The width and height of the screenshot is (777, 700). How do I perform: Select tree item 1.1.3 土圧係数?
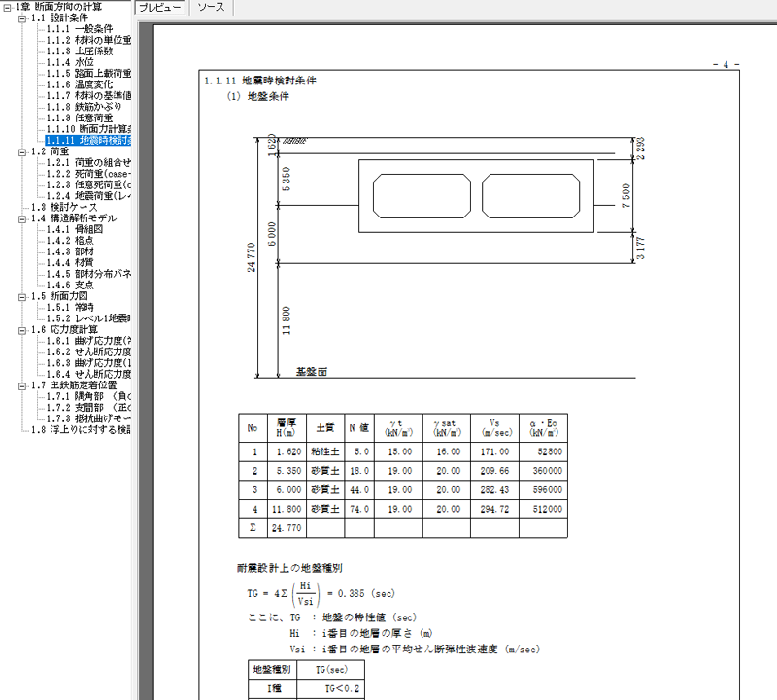click(x=80, y=51)
